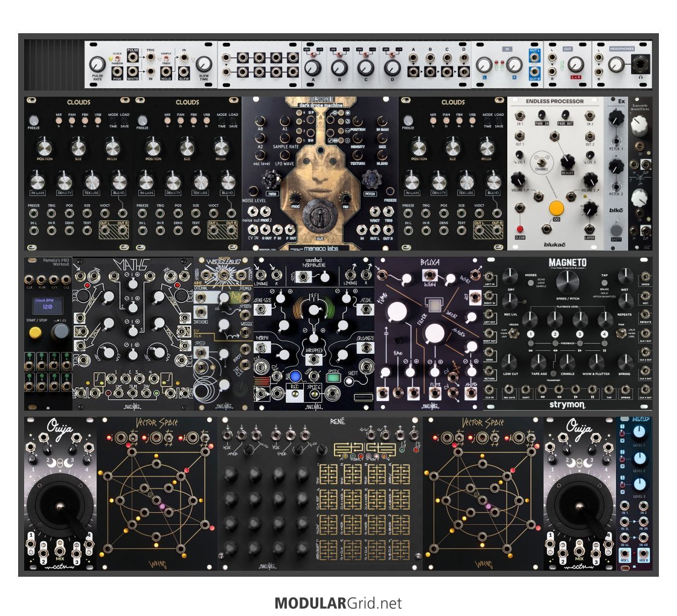Click the Pink noise output jack
Image resolution: width=677 pixels, height=616 pixels.
pyautogui.click(x=117, y=71)
